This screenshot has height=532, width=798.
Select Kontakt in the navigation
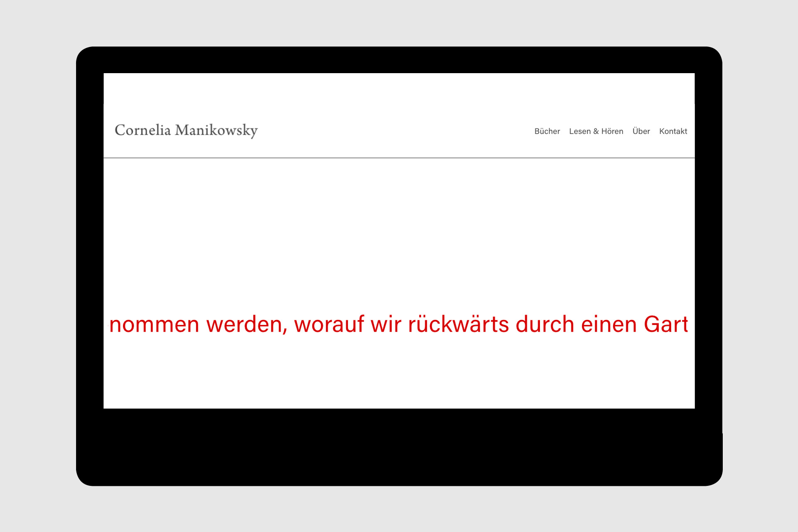click(x=673, y=131)
